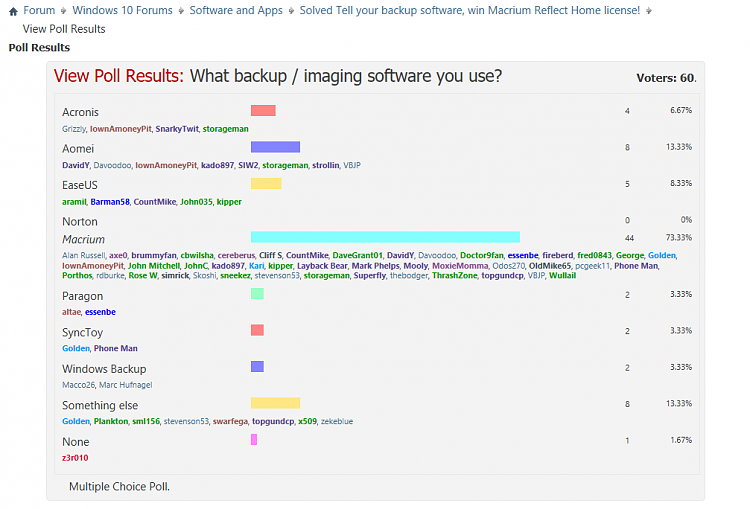The width and height of the screenshot is (750, 509).
Task: Open Wullail's profile
Action: point(562,276)
